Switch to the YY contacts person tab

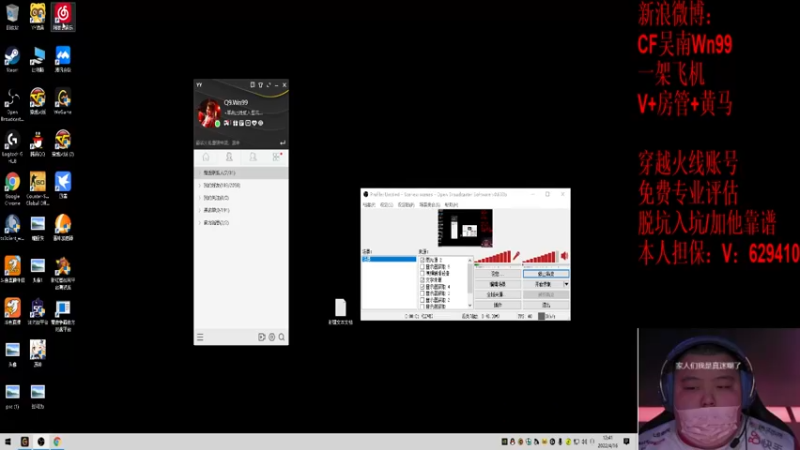click(229, 157)
